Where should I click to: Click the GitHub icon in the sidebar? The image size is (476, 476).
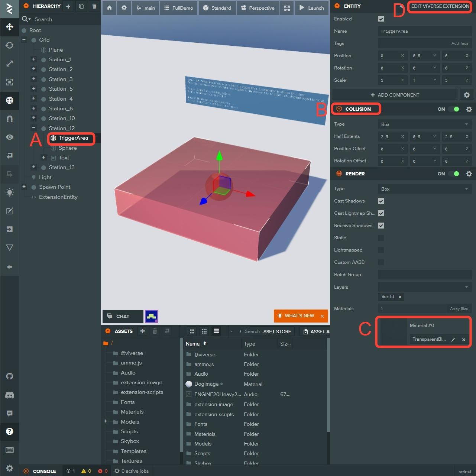click(10, 376)
